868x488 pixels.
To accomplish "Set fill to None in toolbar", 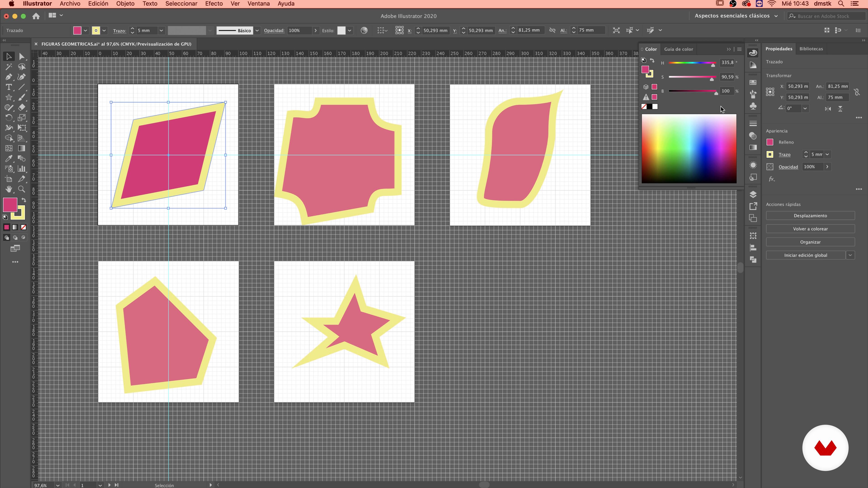I will [24, 227].
